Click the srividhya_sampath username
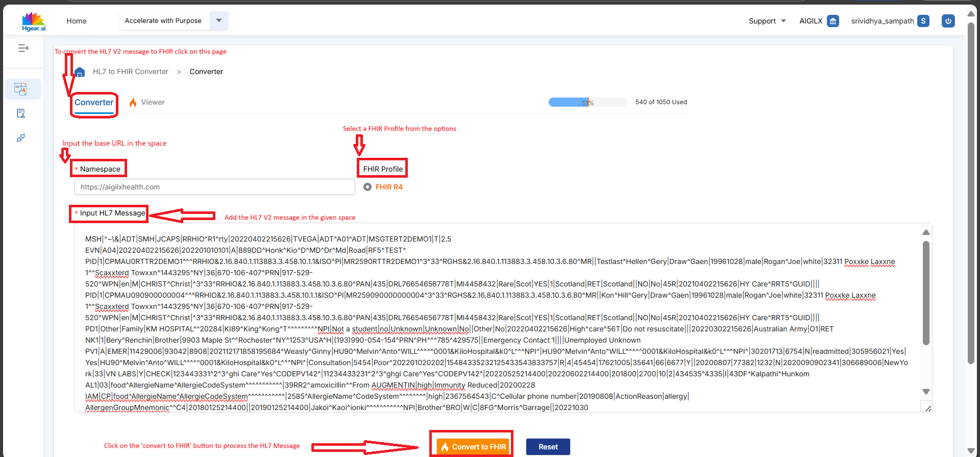This screenshot has height=457, width=980. (x=883, y=21)
